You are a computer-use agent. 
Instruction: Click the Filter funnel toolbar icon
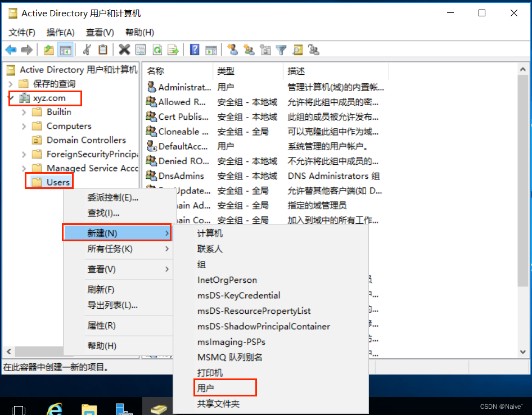point(281,50)
